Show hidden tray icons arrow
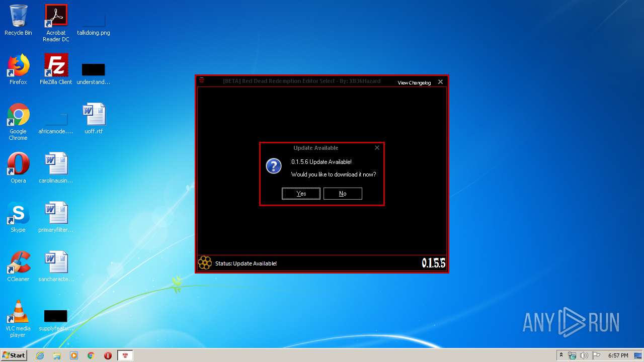 (x=561, y=355)
